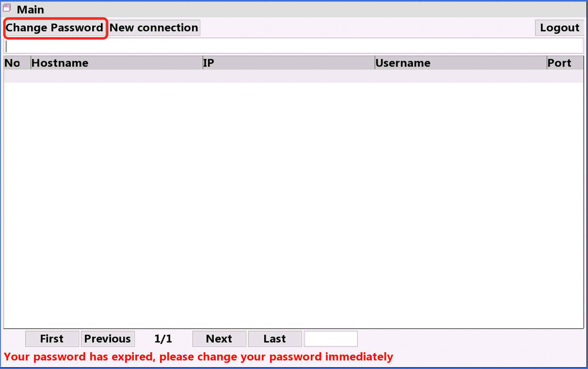The image size is (588, 369).
Task: Advance to the Next page
Action: click(x=219, y=339)
